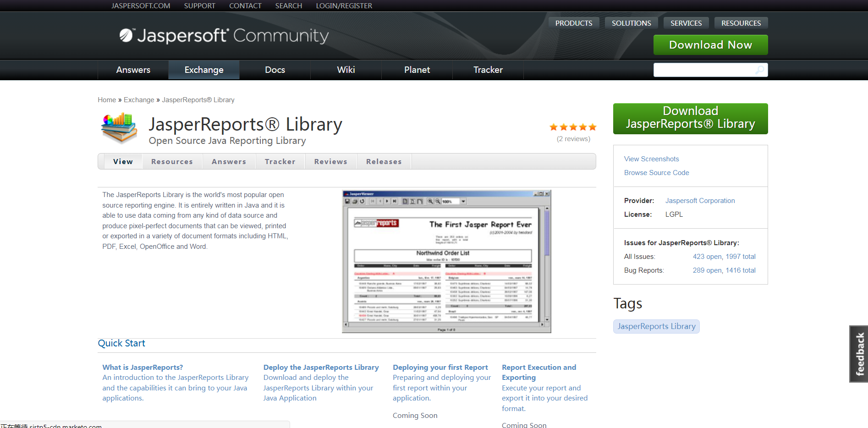Viewport: 868px width, 428px height.
Task: Toggle fit-width view in JasperViewer
Action: [x=420, y=201]
